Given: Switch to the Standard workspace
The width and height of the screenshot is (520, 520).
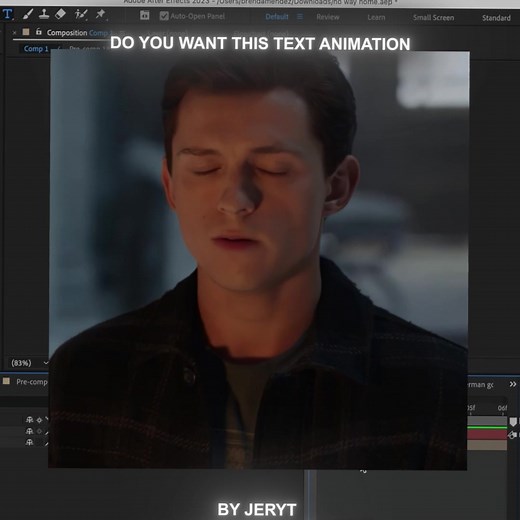Looking at the screenshot, I should point(496,18).
